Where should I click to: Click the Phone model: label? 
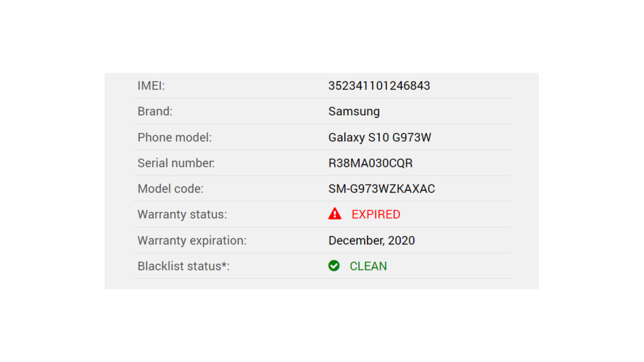[x=175, y=137]
